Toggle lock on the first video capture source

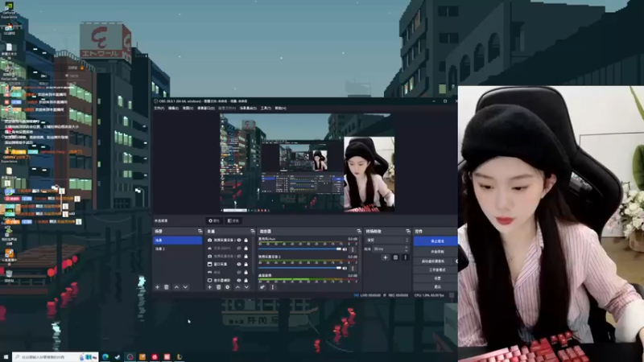(x=246, y=240)
